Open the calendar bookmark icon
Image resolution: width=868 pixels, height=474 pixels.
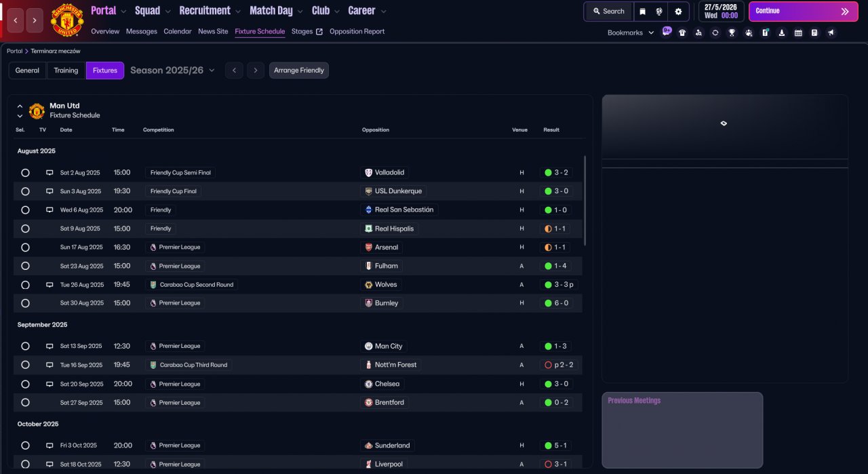pyautogui.click(x=798, y=33)
